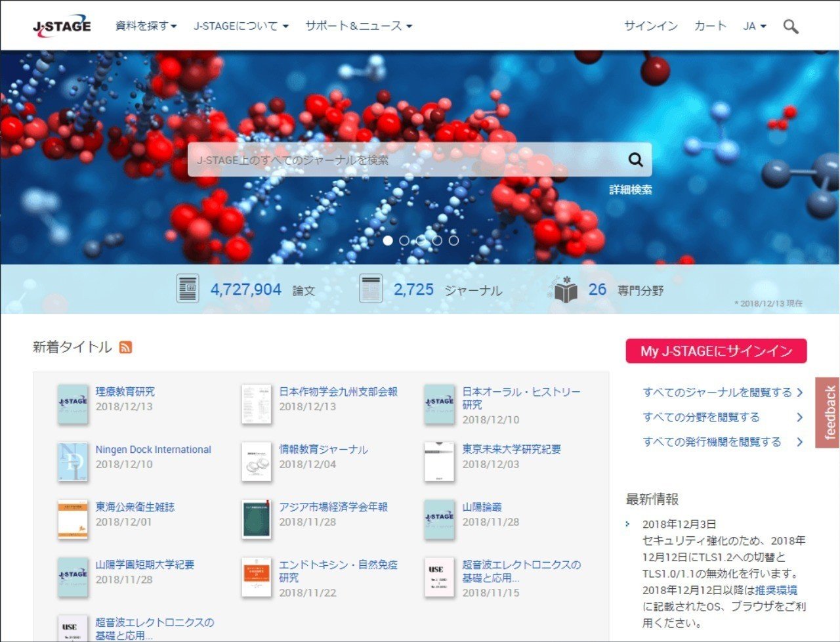Select the first carousel slide dot
840x642 pixels.
pyautogui.click(x=388, y=240)
